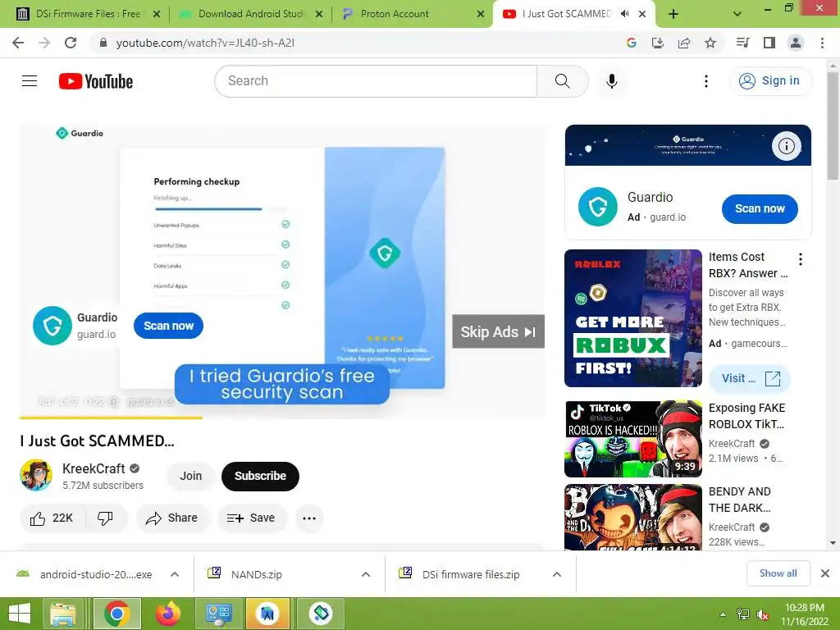Image resolution: width=840 pixels, height=630 pixels.
Task: Dislike the video
Action: tap(105, 518)
